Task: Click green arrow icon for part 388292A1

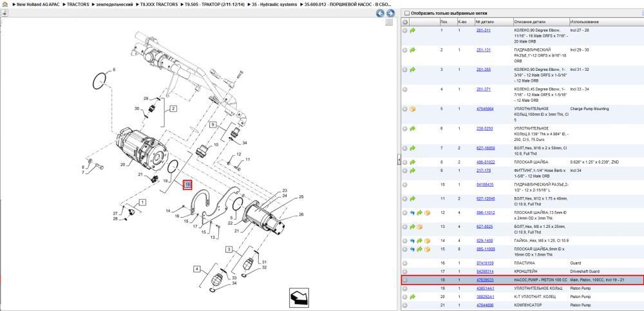Action: point(413,297)
